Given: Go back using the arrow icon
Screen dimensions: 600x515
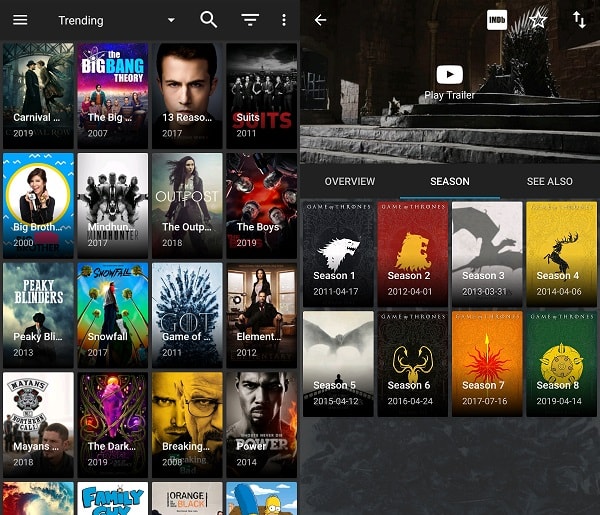Looking at the screenshot, I should click(x=320, y=20).
